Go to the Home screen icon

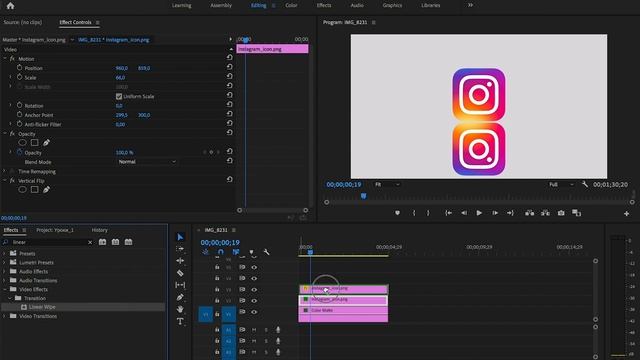(10, 6)
